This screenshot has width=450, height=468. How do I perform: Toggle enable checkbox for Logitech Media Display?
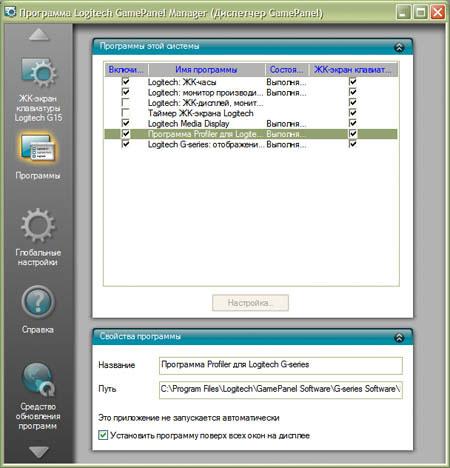click(125, 123)
